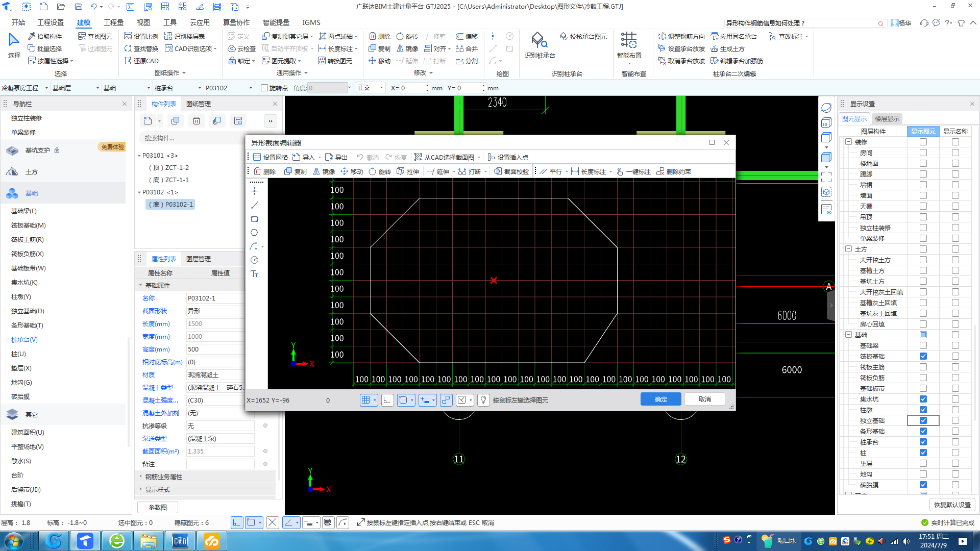The height and width of the screenshot is (551, 980).
Task: Select the arc drawing tool in section editor
Action: click(255, 246)
